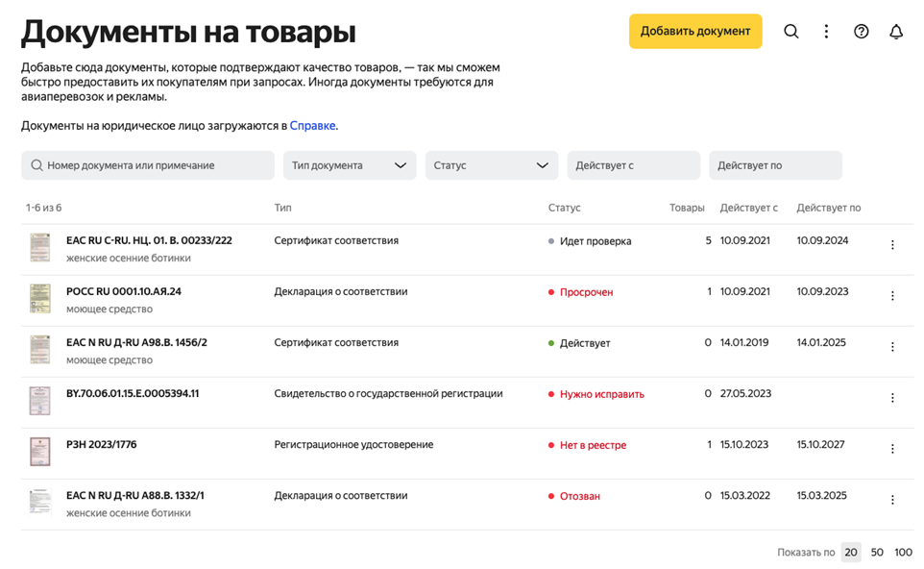
Task: Open the Действует с date filter
Action: (633, 165)
